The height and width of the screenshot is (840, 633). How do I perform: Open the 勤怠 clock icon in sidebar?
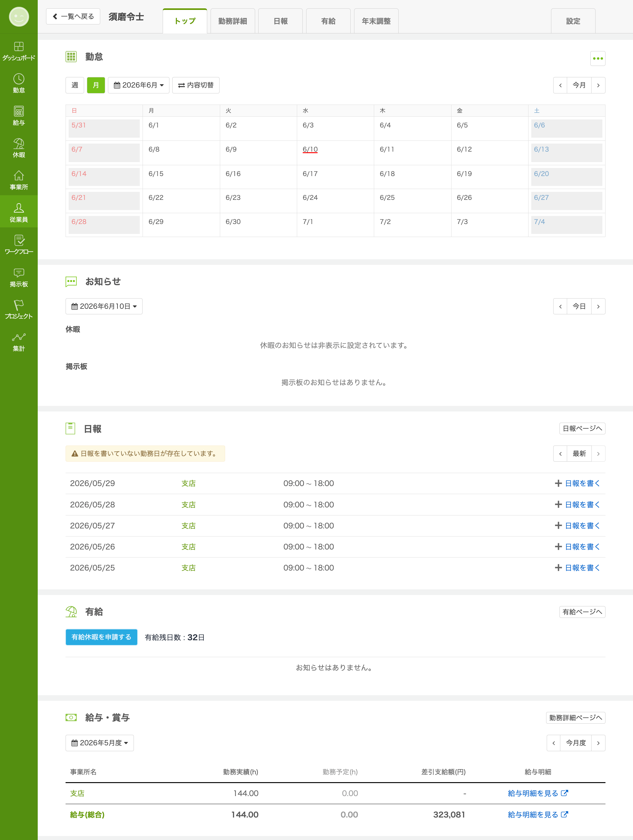[x=19, y=83]
